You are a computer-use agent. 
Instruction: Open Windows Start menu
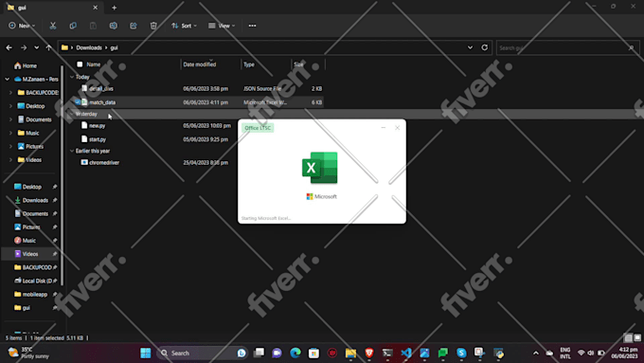[x=146, y=353]
